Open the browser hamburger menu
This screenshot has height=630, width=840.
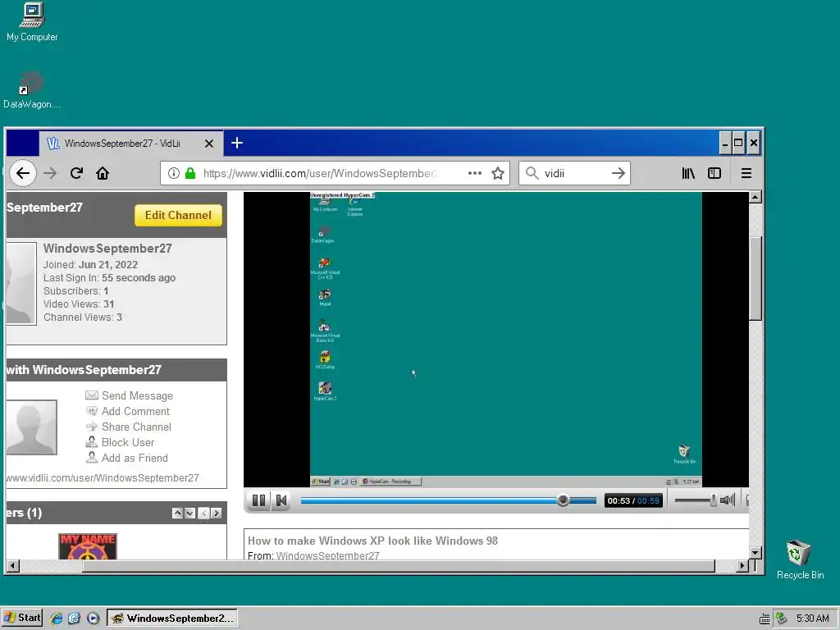(x=746, y=173)
